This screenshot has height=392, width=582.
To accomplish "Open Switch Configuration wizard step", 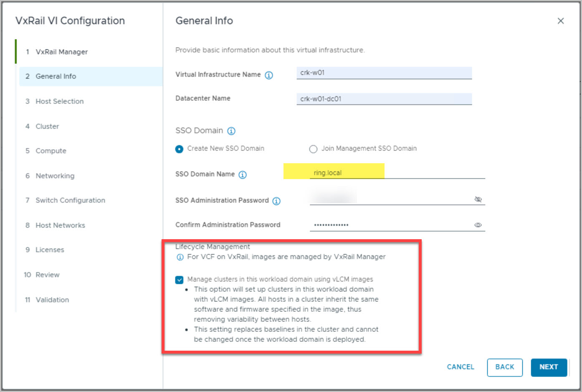I will 70,200.
